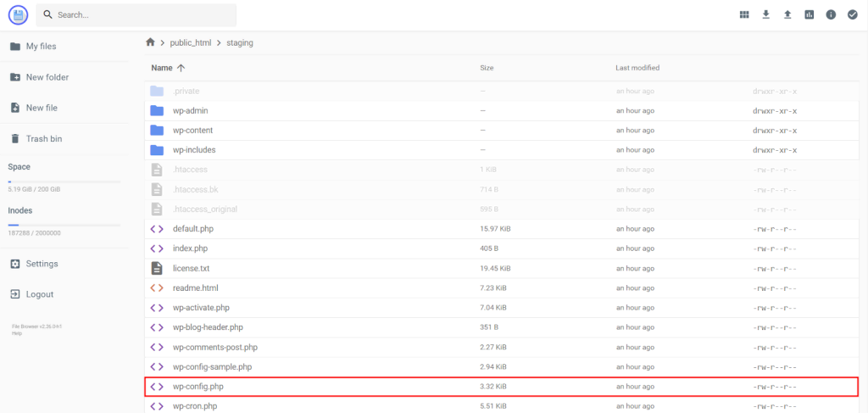The width and height of the screenshot is (868, 413).
Task: Select the wp-includes folder name
Action: pos(194,150)
